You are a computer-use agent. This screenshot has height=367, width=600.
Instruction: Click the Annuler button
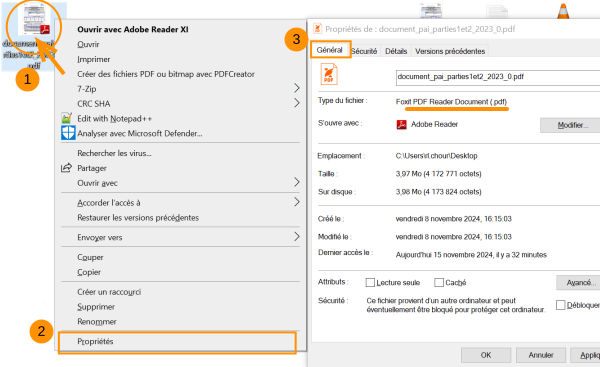point(541,355)
